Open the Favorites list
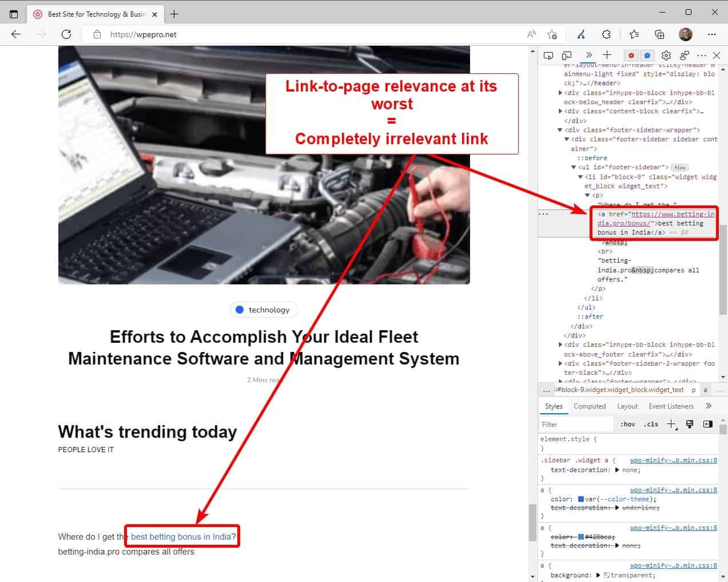Image resolution: width=728 pixels, height=582 pixels. pyautogui.click(x=634, y=34)
